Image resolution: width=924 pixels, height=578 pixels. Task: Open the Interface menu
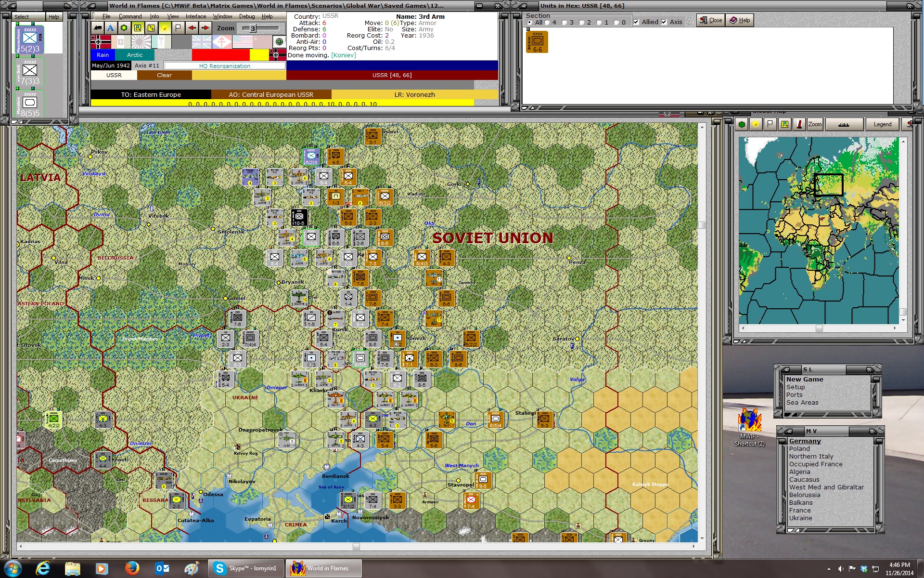(196, 16)
